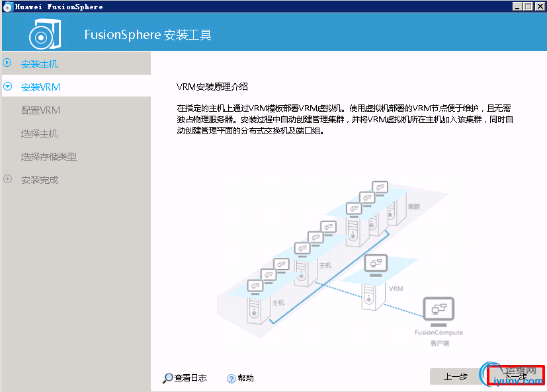This screenshot has height=392, width=547.
Task: Click the magnifier icon beside 查看日志
Action: click(167, 378)
